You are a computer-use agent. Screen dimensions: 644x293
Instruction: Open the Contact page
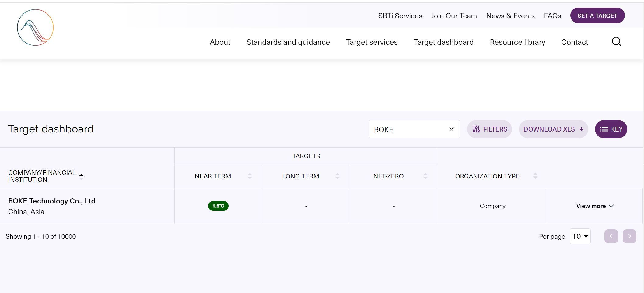(575, 42)
